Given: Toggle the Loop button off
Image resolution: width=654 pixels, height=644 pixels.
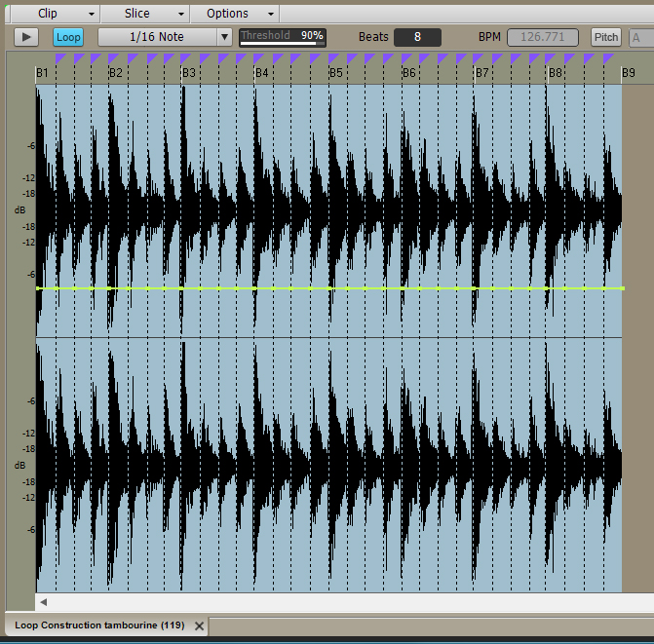Looking at the screenshot, I should point(68,37).
